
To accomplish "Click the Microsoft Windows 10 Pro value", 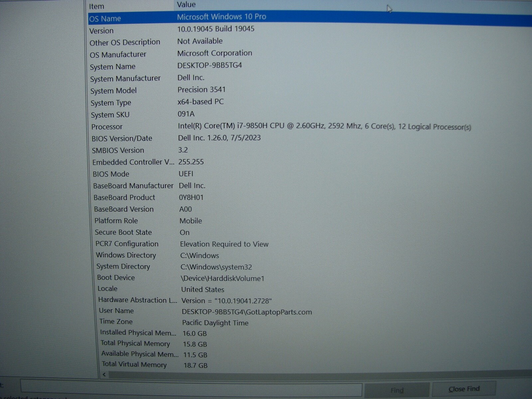I will tap(221, 17).
